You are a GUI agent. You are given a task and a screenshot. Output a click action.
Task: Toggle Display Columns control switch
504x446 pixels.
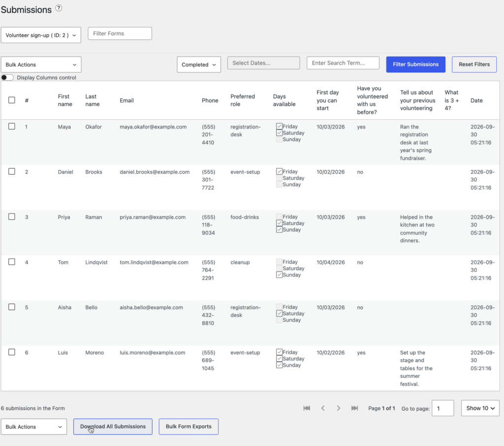[7, 77]
